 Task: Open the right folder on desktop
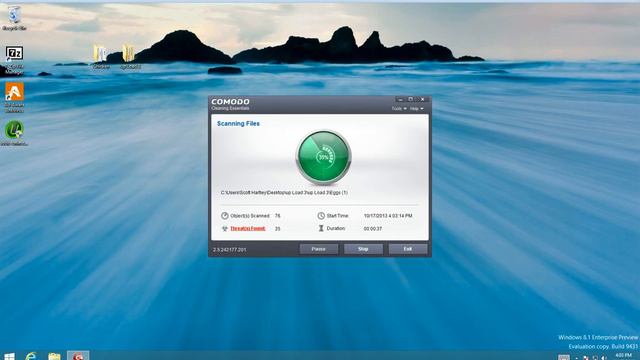coord(129,57)
